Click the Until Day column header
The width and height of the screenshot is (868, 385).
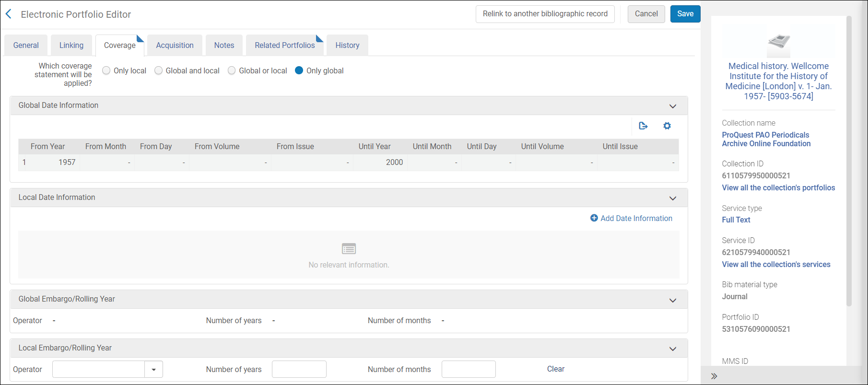point(481,146)
